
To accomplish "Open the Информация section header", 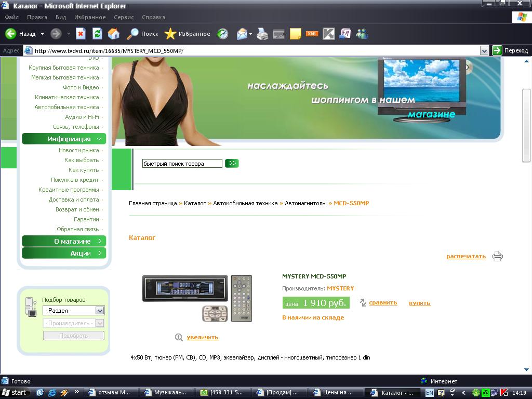I will (x=64, y=139).
